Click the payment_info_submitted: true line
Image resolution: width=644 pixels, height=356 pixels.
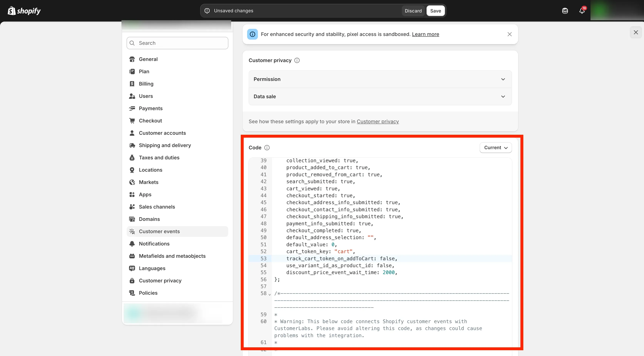pos(330,223)
